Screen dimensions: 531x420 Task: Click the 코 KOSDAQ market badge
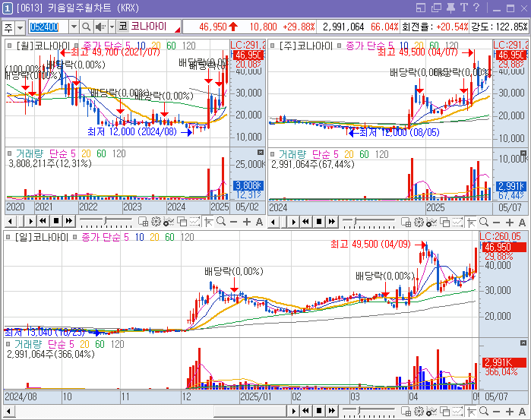[x=123, y=27]
